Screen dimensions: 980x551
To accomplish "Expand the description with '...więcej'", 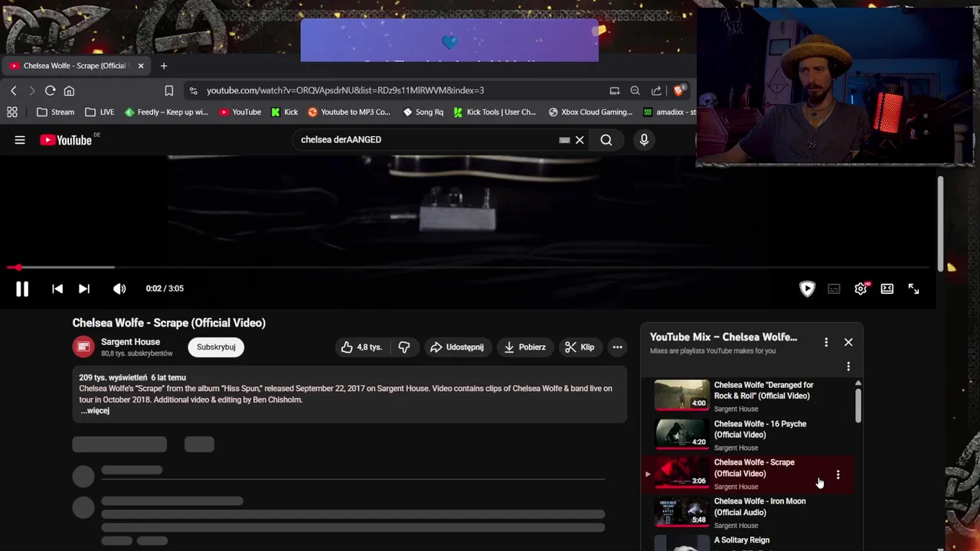I will pos(96,411).
